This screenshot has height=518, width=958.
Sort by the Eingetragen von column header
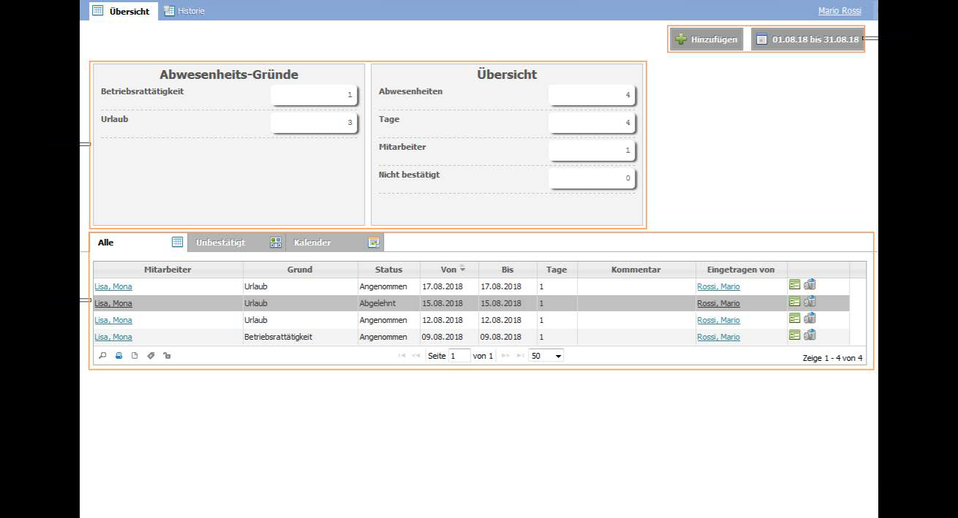click(x=741, y=269)
